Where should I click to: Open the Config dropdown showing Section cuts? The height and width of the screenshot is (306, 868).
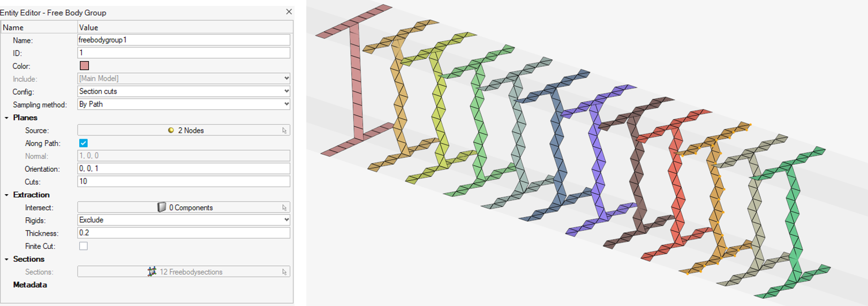pos(184,91)
